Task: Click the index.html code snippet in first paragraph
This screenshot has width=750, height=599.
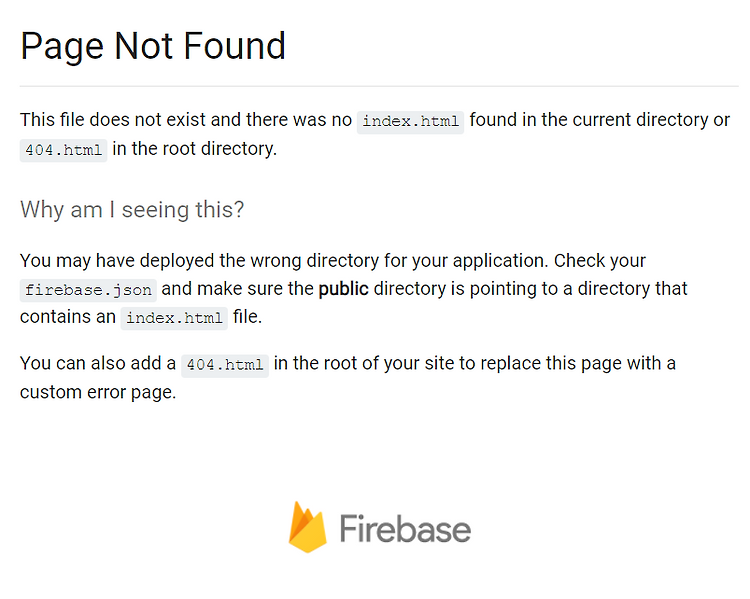Action: click(x=410, y=122)
